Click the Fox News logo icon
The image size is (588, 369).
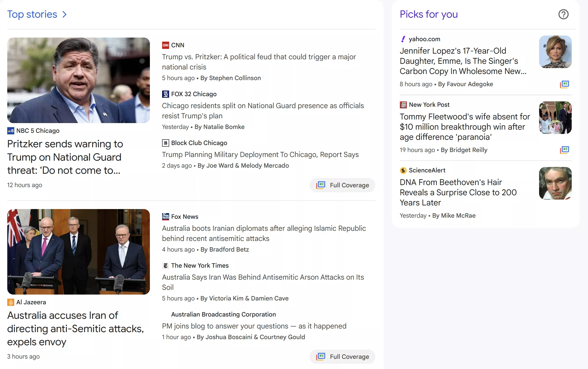click(165, 217)
